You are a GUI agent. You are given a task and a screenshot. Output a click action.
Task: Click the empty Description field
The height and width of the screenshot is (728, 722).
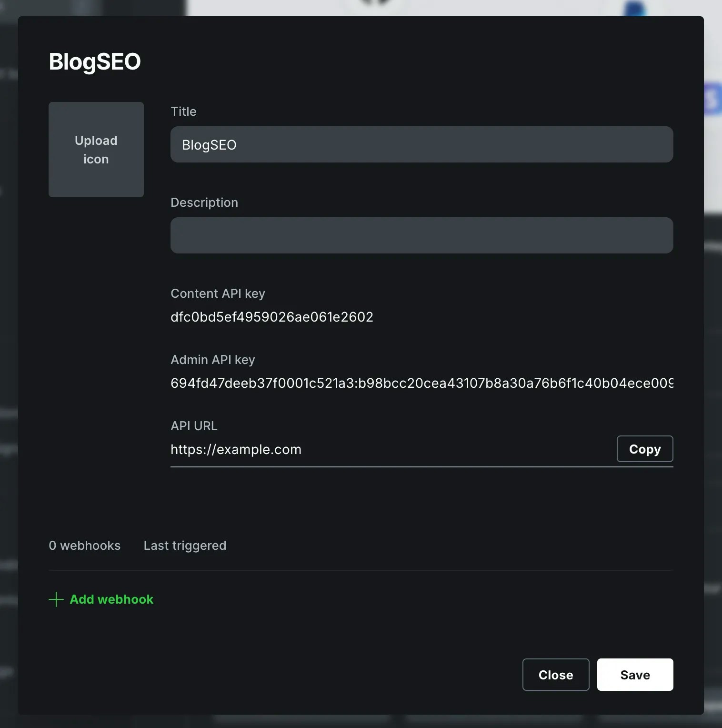pos(421,235)
